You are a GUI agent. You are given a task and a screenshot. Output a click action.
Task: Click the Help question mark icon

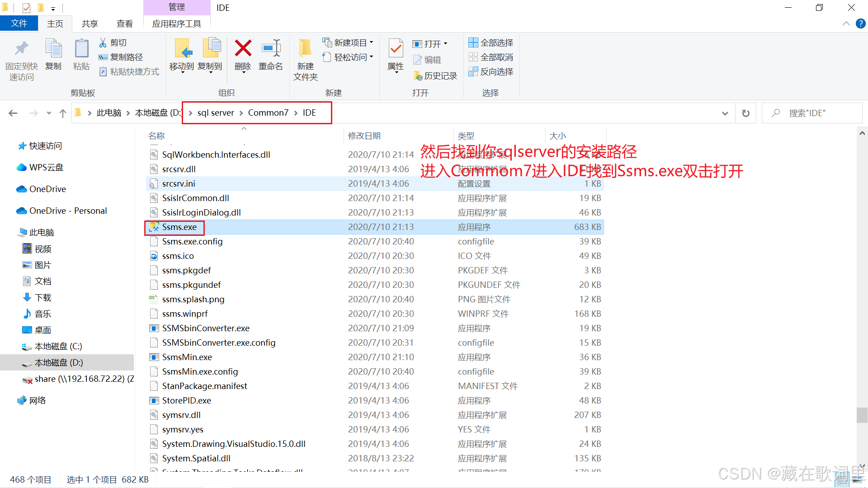point(860,23)
